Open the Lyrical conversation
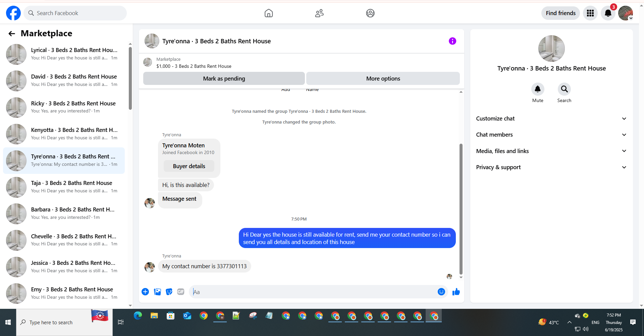644x336 pixels. pos(64,54)
